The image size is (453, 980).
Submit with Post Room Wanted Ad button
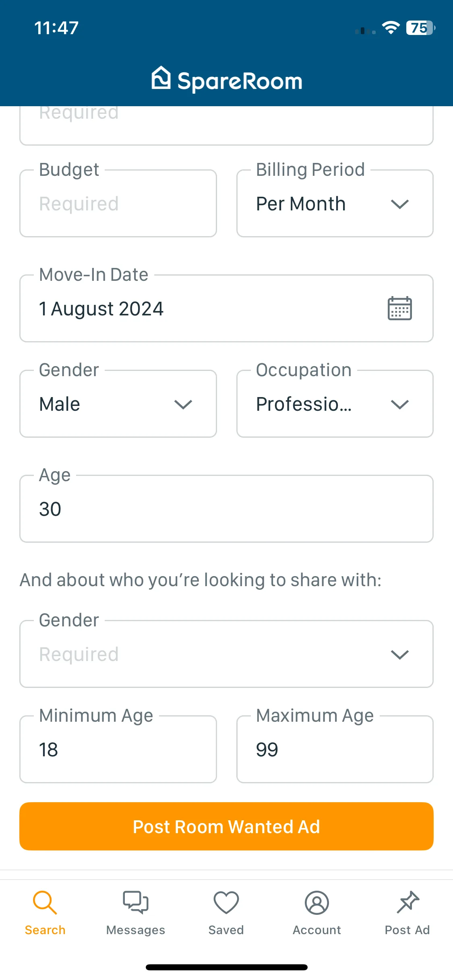point(226,826)
